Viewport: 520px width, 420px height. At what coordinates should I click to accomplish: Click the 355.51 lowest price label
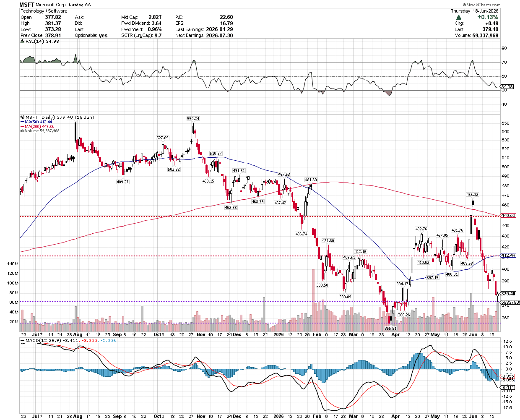[390, 329]
